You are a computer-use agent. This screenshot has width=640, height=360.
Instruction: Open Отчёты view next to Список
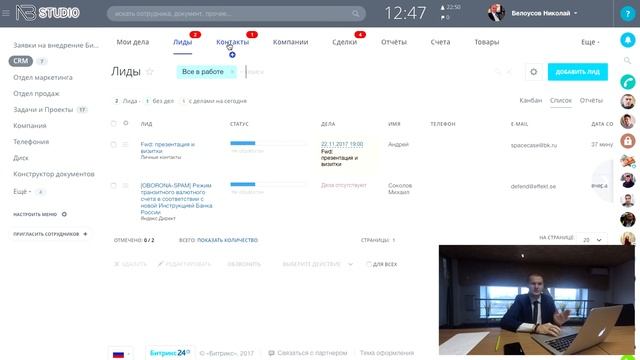coord(591,100)
